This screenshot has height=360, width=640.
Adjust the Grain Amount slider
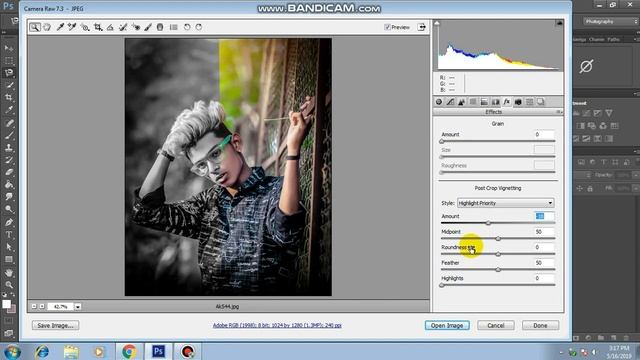442,141
